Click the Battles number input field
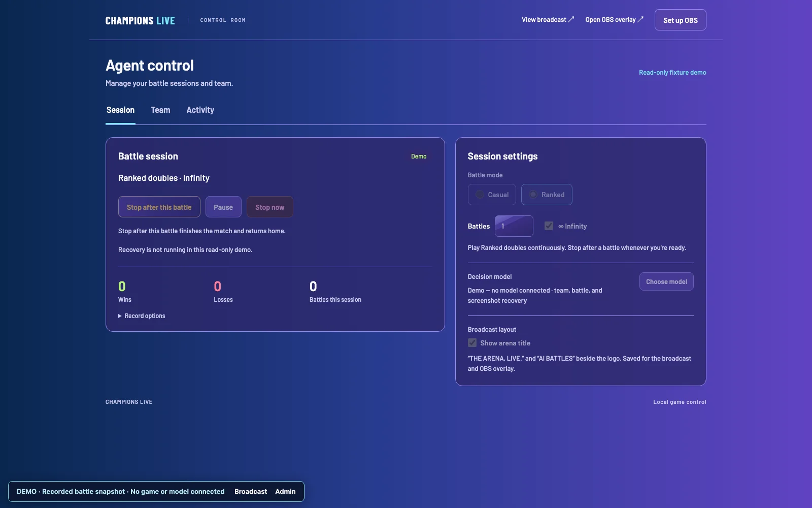 click(514, 226)
